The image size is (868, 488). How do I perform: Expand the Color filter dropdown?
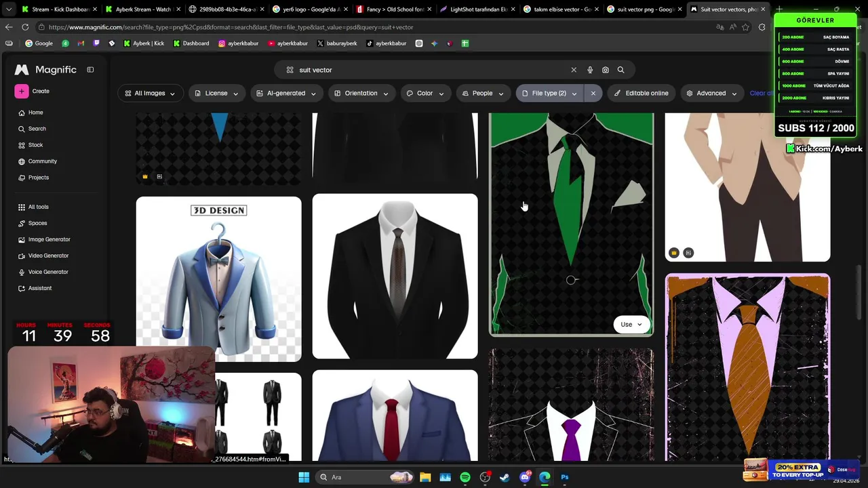coord(425,94)
